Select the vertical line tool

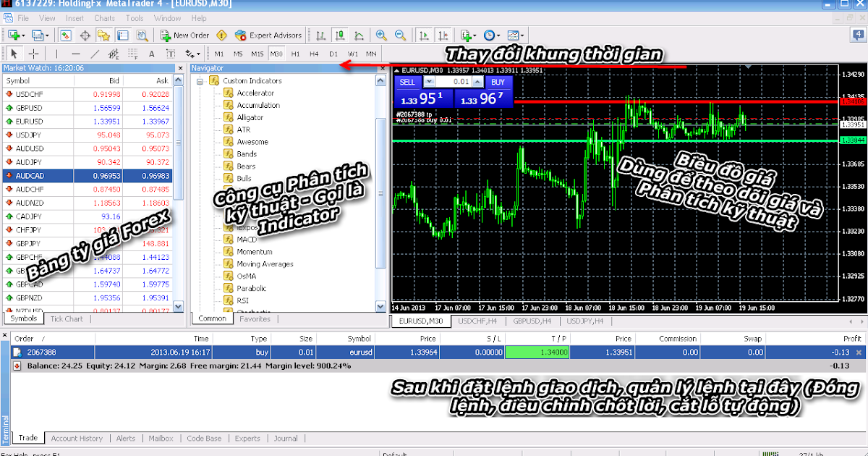pos(57,54)
